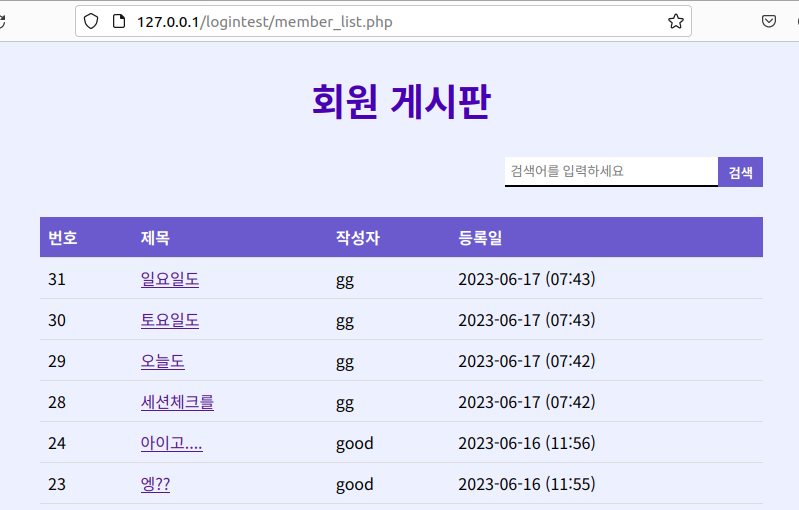Click author gg in row 29
Image resolution: width=799 pixels, height=510 pixels.
point(345,363)
